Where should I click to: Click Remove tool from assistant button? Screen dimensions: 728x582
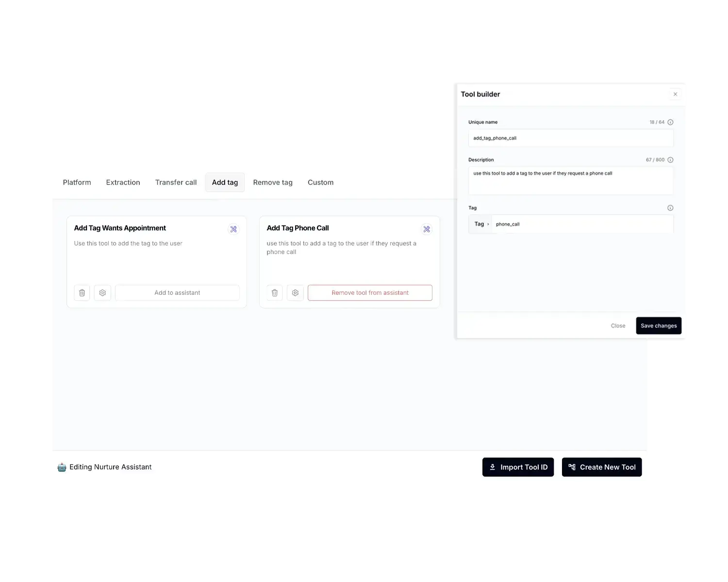[370, 293]
